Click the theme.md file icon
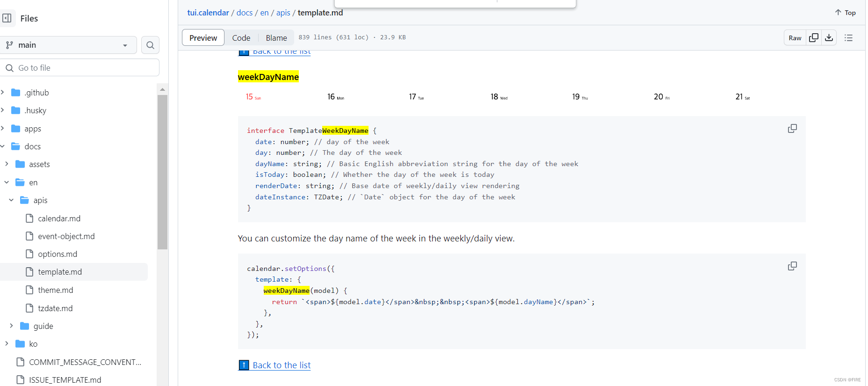This screenshot has width=868, height=386. pos(29,290)
